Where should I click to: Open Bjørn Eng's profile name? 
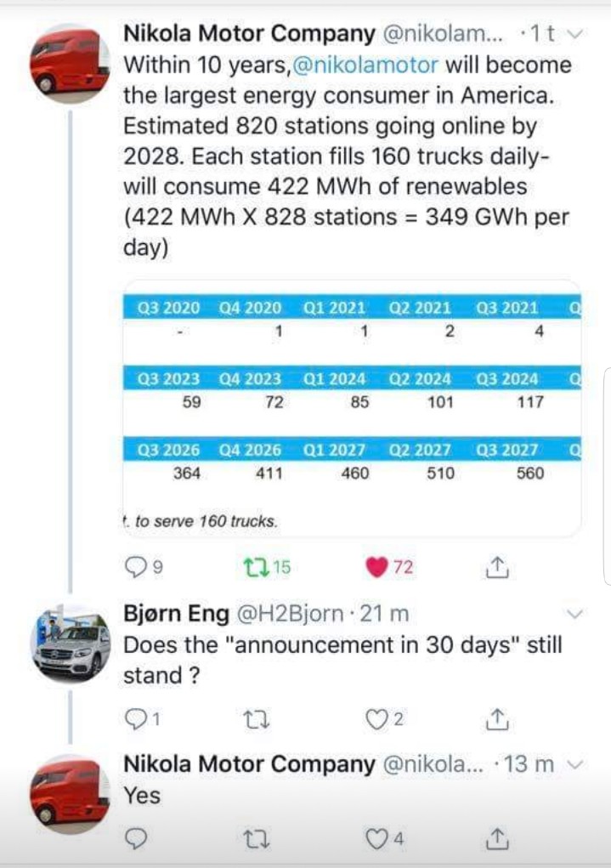(177, 614)
